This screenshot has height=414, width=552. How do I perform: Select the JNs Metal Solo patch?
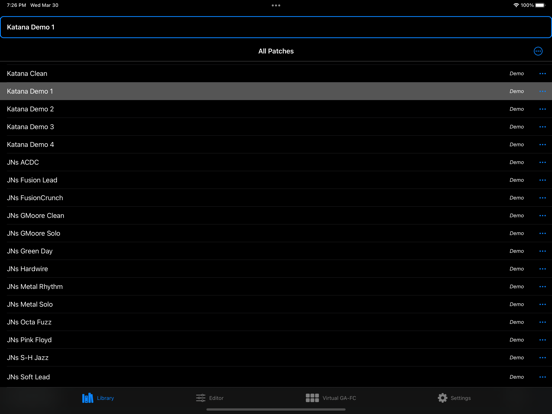pyautogui.click(x=276, y=304)
